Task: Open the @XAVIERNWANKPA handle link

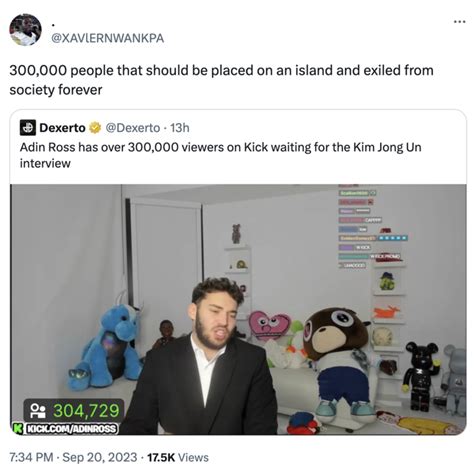Action: 107,38
